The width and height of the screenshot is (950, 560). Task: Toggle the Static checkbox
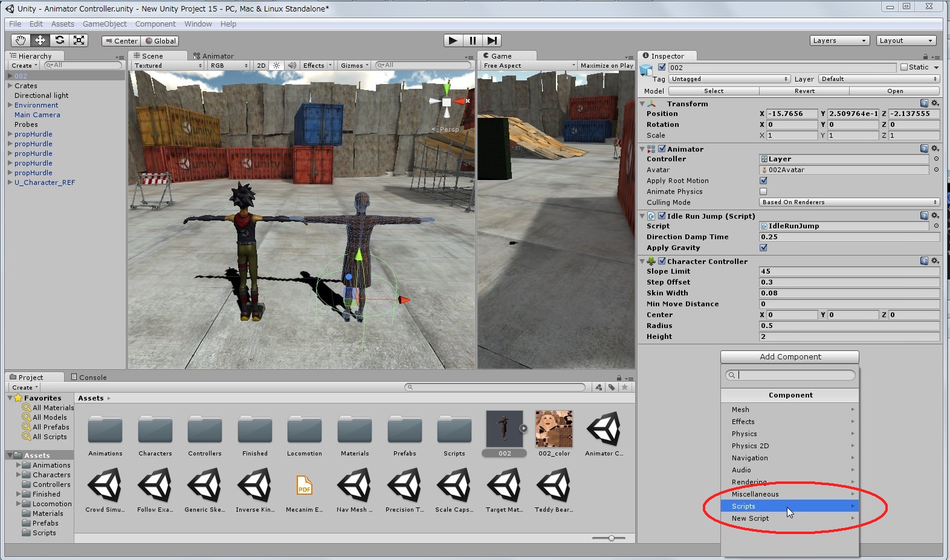coord(904,67)
